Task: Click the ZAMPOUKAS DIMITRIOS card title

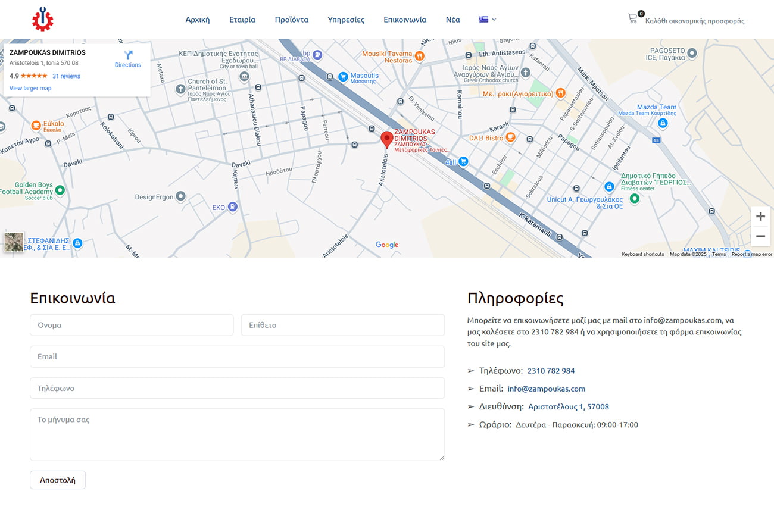Action: tap(48, 53)
